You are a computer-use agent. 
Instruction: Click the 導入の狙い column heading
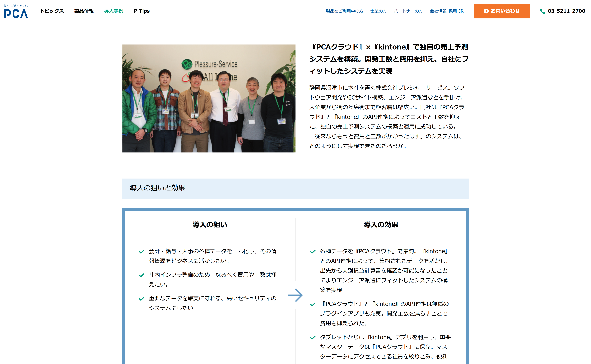[210, 225]
